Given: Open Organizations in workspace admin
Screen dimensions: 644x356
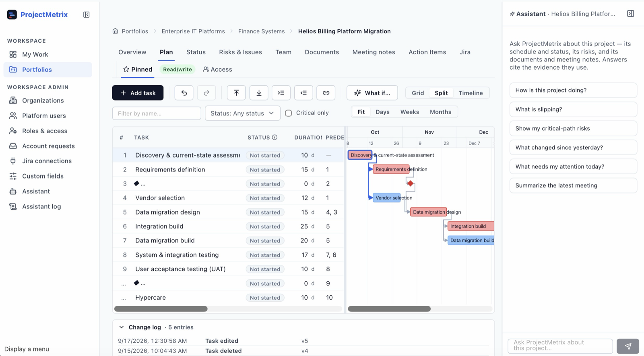Looking at the screenshot, I should point(47,101).
